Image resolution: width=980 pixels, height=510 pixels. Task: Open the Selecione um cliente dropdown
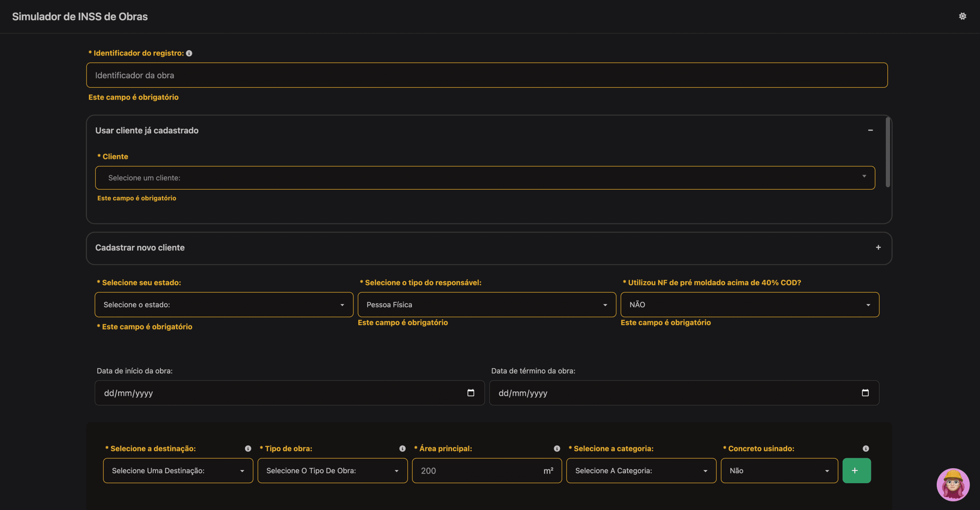pos(485,178)
